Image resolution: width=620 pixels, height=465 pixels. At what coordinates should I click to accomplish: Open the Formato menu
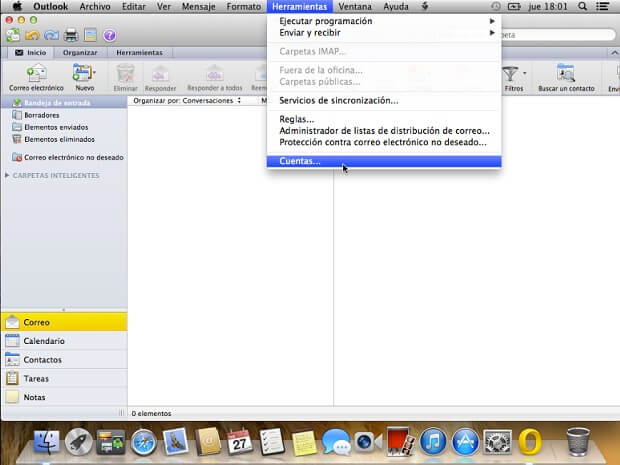pos(244,6)
